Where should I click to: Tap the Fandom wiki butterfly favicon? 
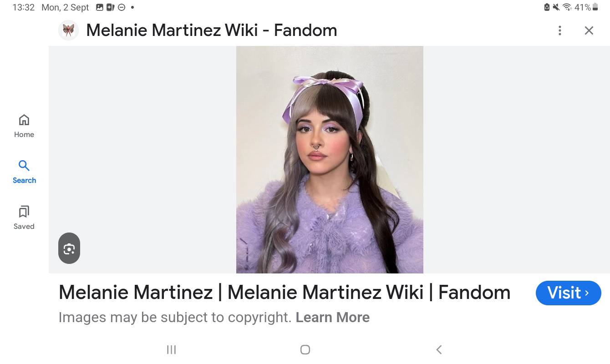pos(69,30)
